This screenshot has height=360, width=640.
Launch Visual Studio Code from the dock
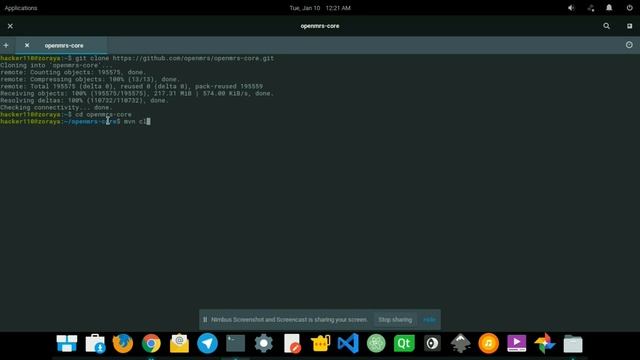click(348, 343)
